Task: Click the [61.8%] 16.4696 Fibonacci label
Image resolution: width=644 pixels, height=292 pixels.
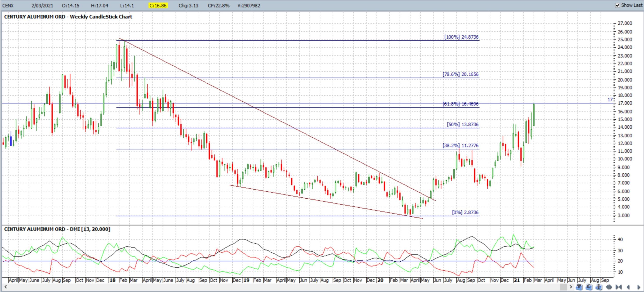Action: 460,104
